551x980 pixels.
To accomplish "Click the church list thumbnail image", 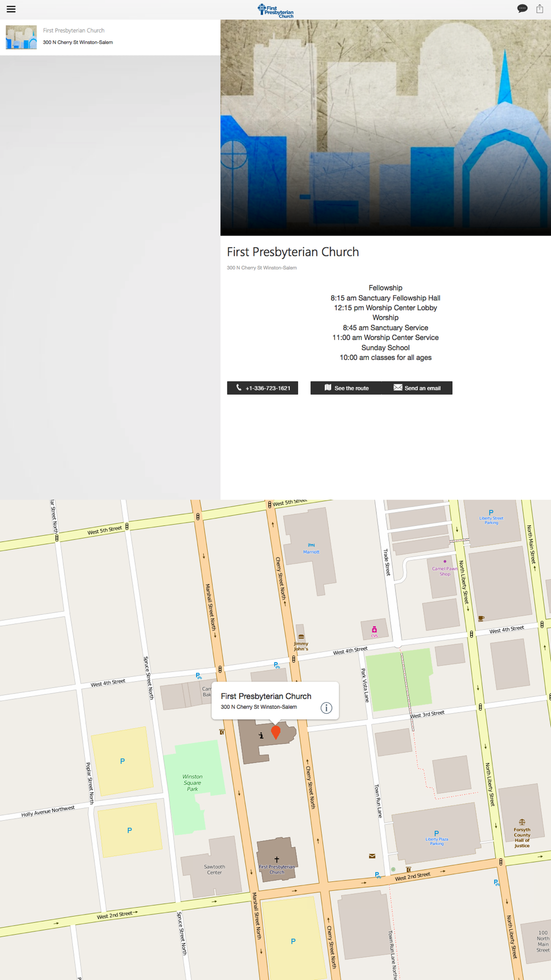I will [x=21, y=37].
